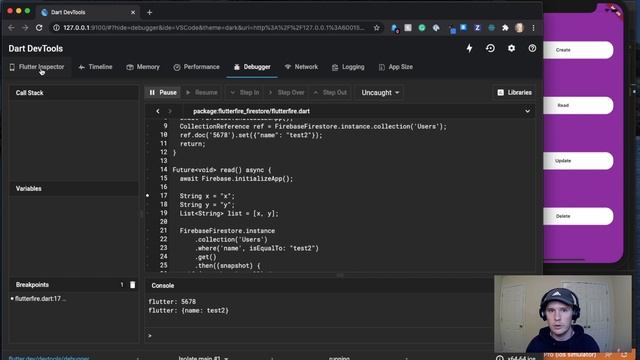This screenshot has width=640, height=360.
Task: Reload the browser page
Action: click(39, 28)
